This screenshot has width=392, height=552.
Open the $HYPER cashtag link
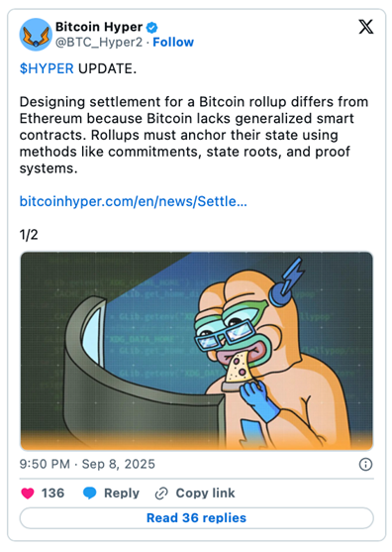(x=47, y=68)
